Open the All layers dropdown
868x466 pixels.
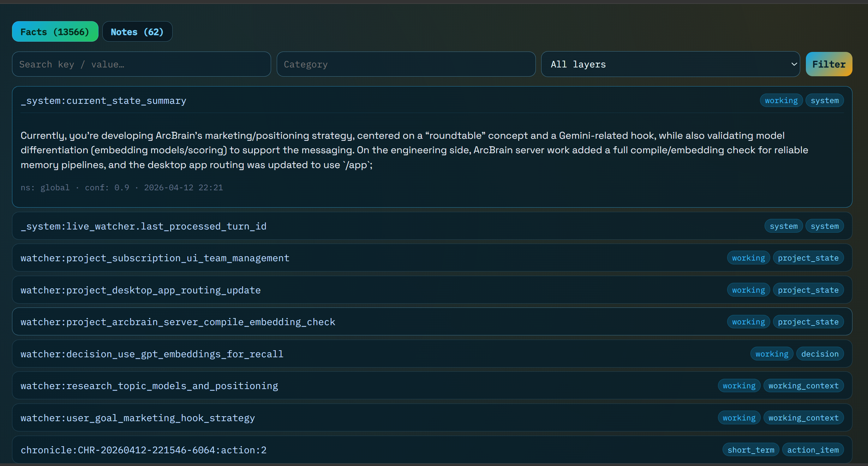point(670,64)
